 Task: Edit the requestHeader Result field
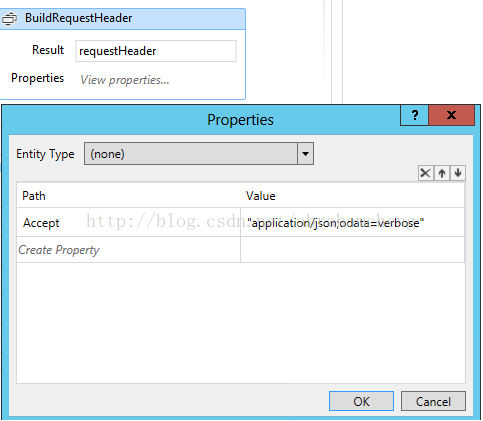156,51
